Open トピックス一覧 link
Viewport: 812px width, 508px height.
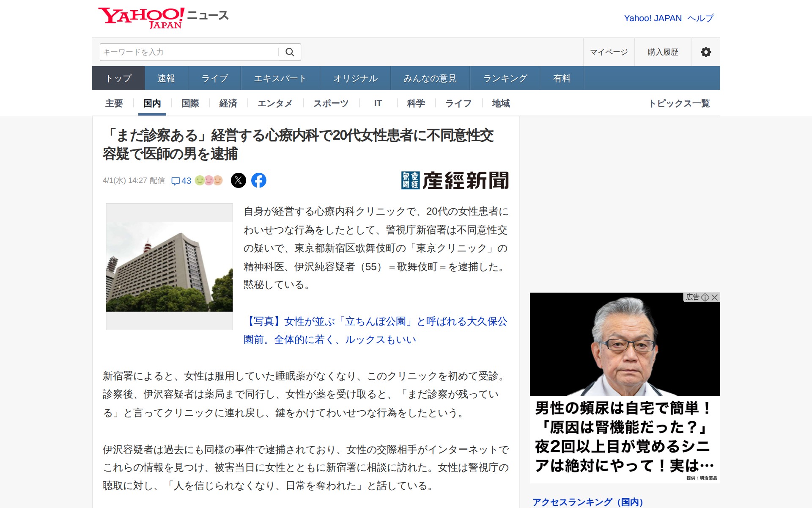click(x=679, y=103)
